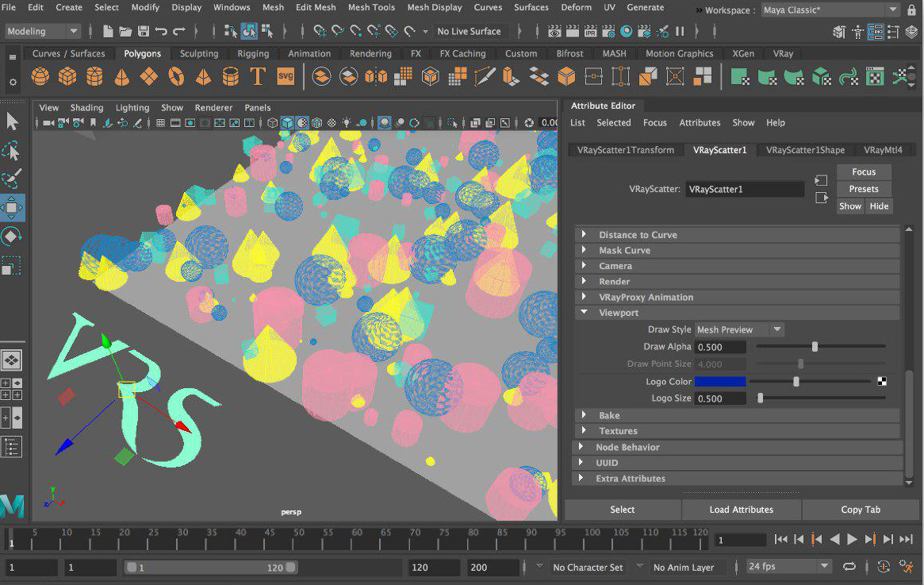Create a polygon sphere from the shelf
Image resolution: width=924 pixels, height=585 pixels.
(x=40, y=77)
